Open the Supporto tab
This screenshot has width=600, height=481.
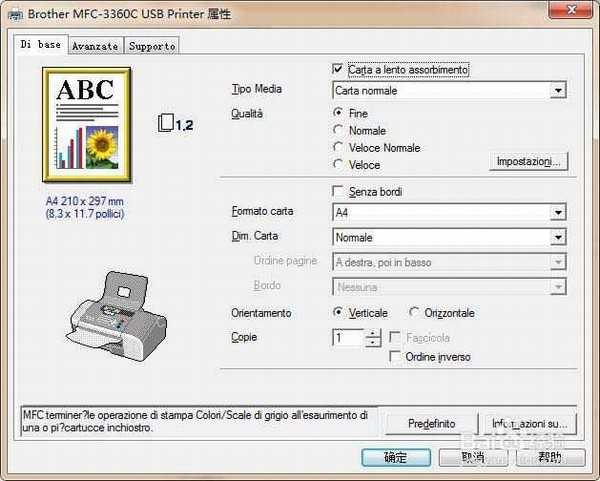pos(152,46)
